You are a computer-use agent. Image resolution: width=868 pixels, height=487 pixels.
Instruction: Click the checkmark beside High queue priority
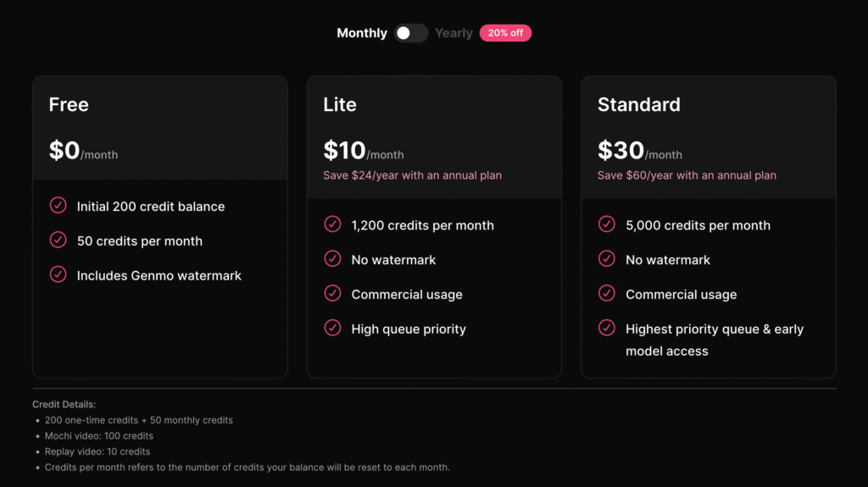click(332, 328)
